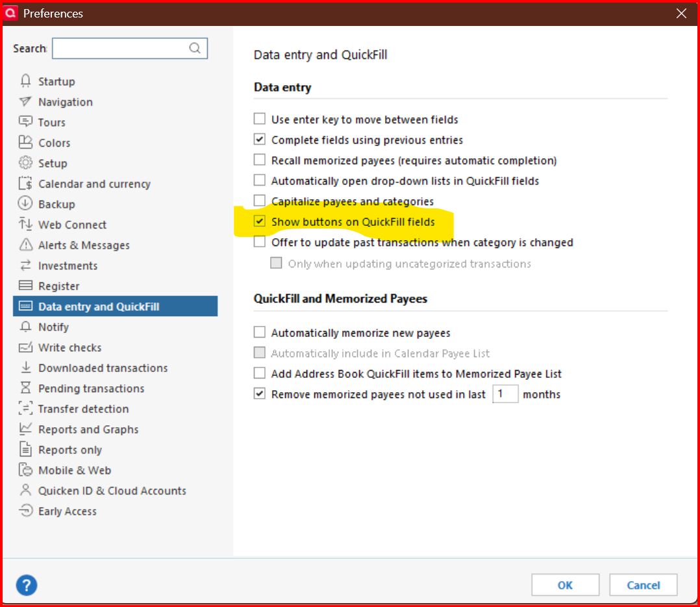700x607 pixels.
Task: Select Write checks preferences
Action: tap(70, 347)
